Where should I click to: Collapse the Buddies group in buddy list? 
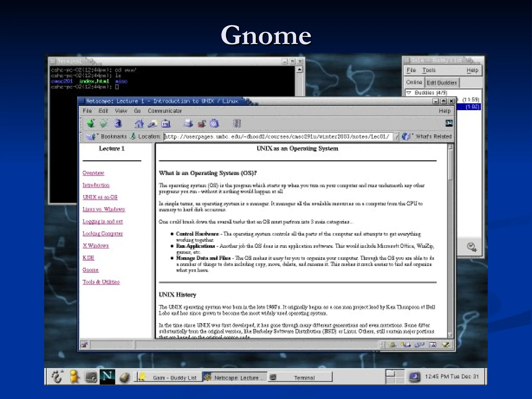pyautogui.click(x=409, y=93)
